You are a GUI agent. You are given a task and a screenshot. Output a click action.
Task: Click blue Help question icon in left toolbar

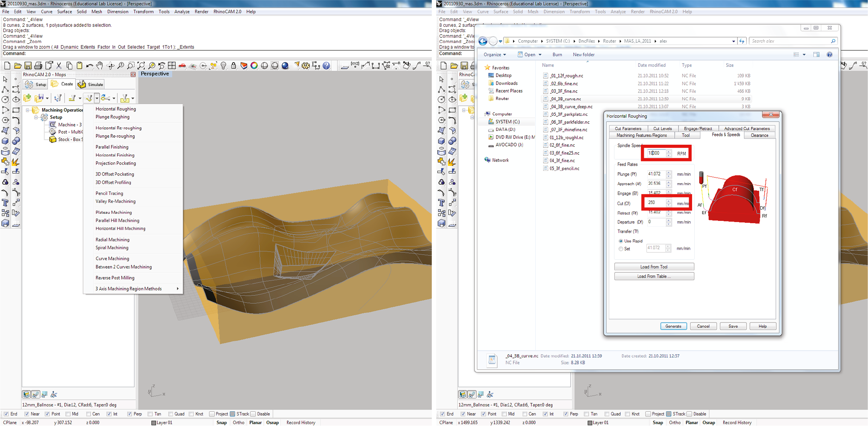tap(326, 66)
